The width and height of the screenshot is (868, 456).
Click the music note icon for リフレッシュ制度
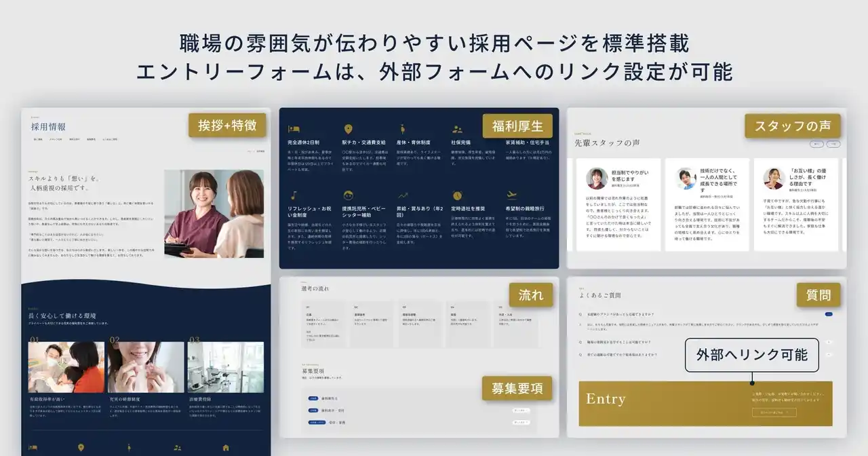point(294,195)
